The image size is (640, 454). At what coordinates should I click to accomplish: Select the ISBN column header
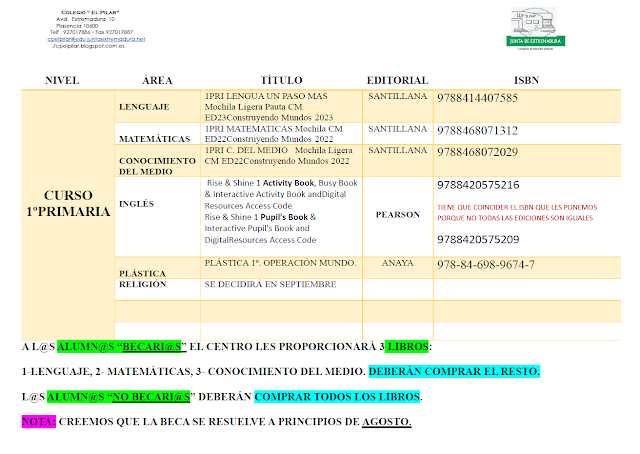pyautogui.click(x=526, y=80)
